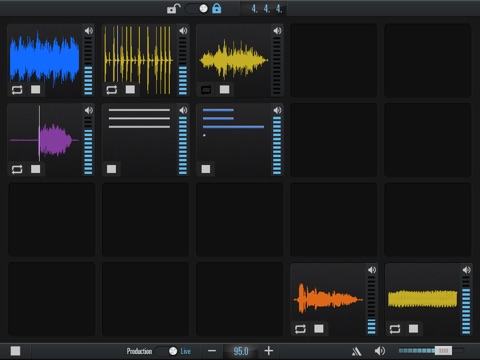Image resolution: width=480 pixels, height=360 pixels.
Task: Stop the blue waveform pad
Action: click(36, 89)
